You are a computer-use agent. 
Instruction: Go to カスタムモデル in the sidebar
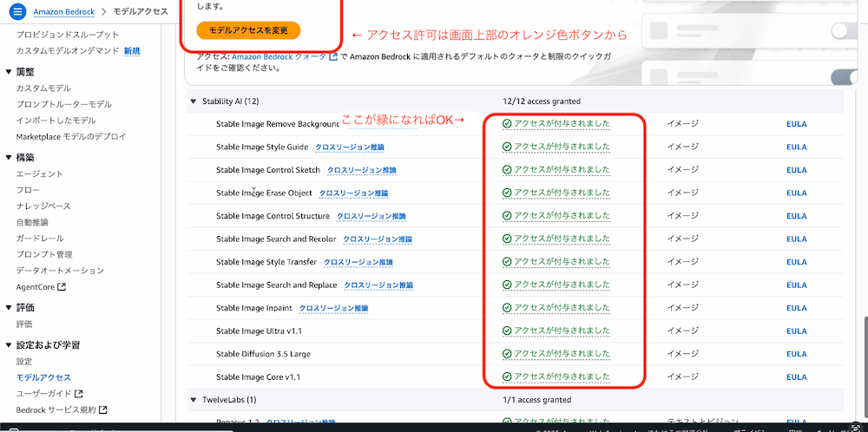[43, 88]
